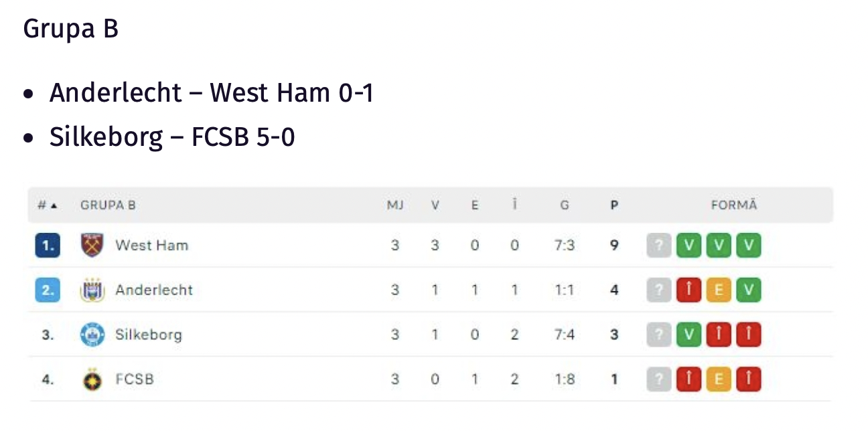Viewport: 868px width, 431px height.
Task: Click Anderlecht's orange E draw badge
Action: (x=719, y=290)
